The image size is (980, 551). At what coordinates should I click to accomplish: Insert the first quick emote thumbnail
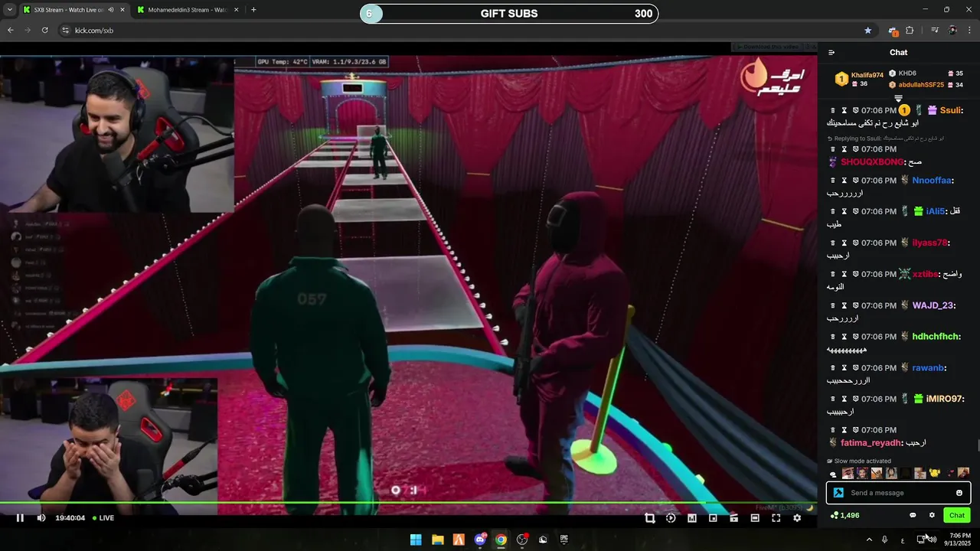(x=848, y=474)
